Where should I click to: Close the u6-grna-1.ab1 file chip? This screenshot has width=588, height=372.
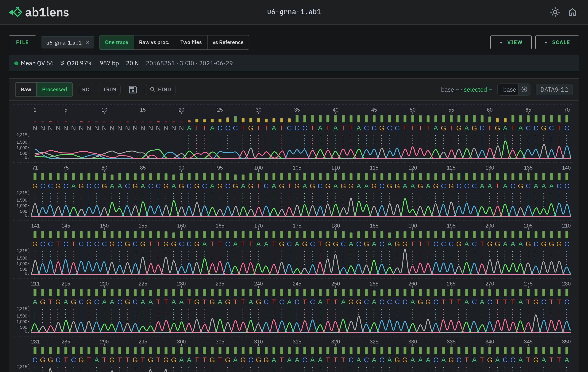88,43
